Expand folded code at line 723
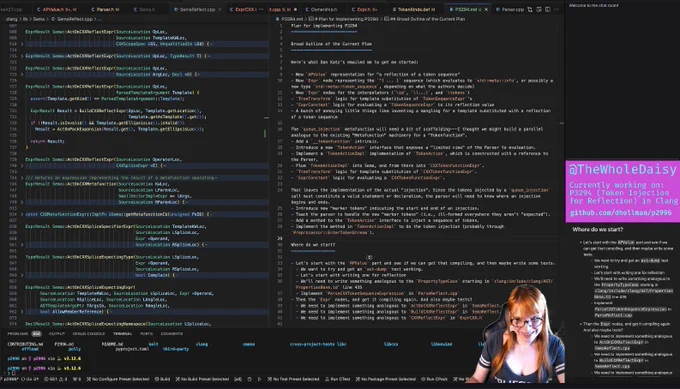 pyautogui.click(x=22, y=74)
